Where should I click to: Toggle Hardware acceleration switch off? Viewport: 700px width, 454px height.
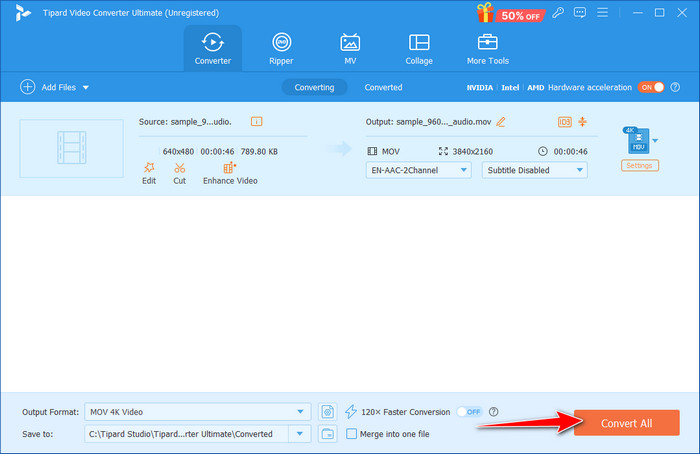click(651, 87)
